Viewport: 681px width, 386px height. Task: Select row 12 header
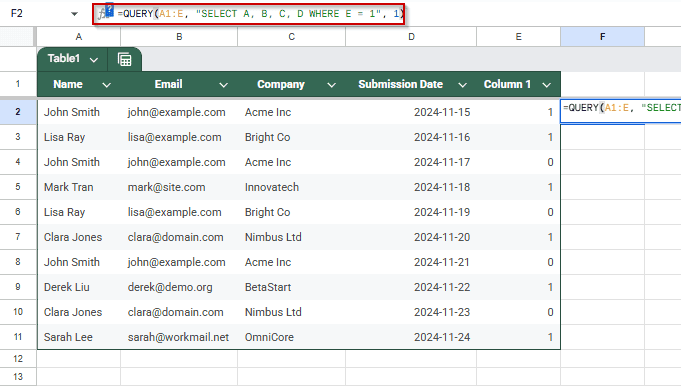pyautogui.click(x=18, y=359)
